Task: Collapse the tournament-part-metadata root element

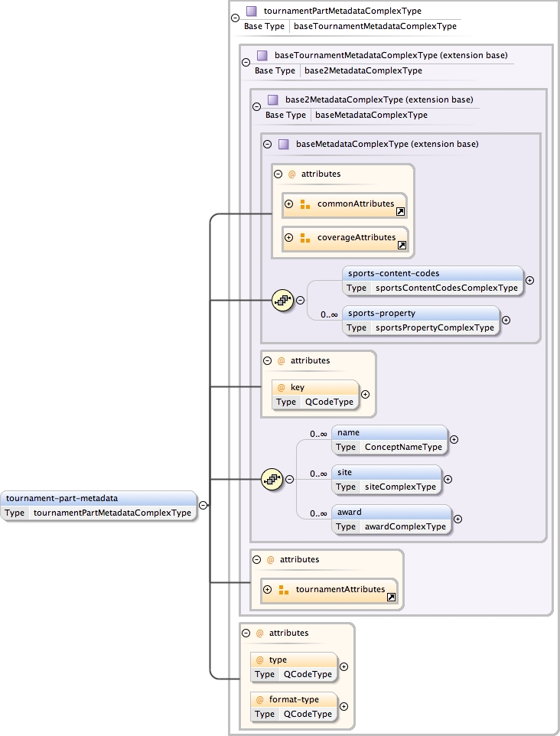Action: click(203, 505)
